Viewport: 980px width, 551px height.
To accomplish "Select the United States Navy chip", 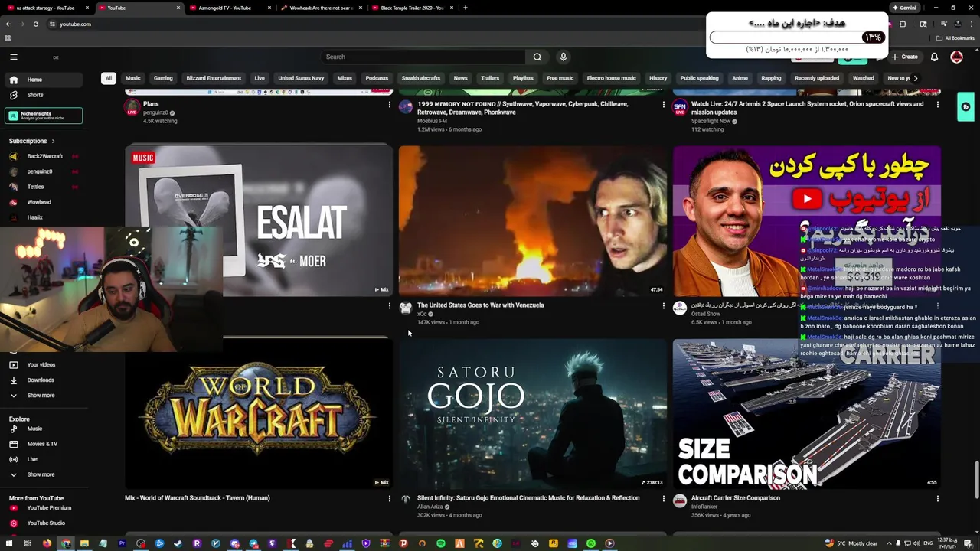I will click(301, 78).
